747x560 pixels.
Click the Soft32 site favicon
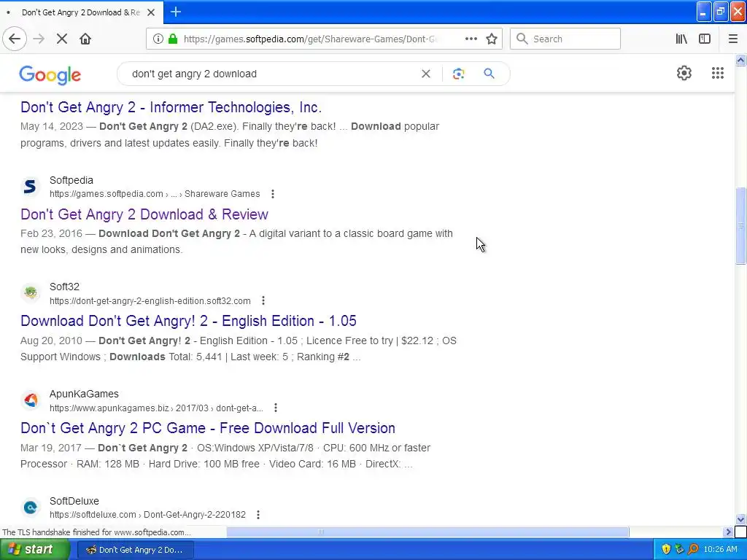click(x=31, y=293)
